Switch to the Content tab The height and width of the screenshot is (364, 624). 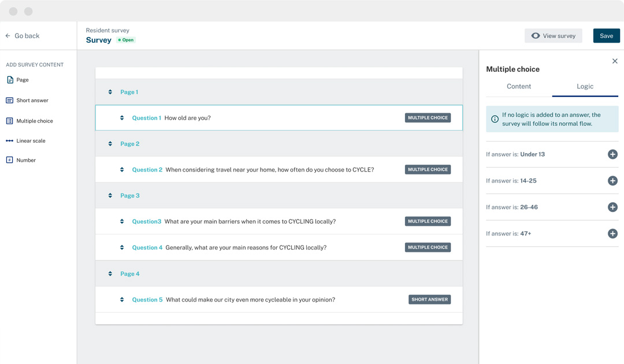[518, 86]
